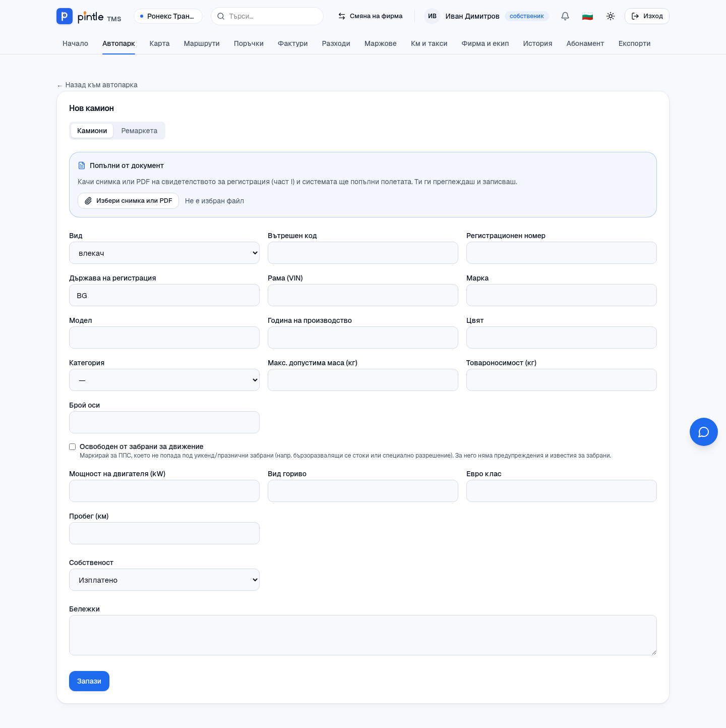726x728 pixels.
Task: Open the Карта navigation tab
Action: tap(159, 43)
